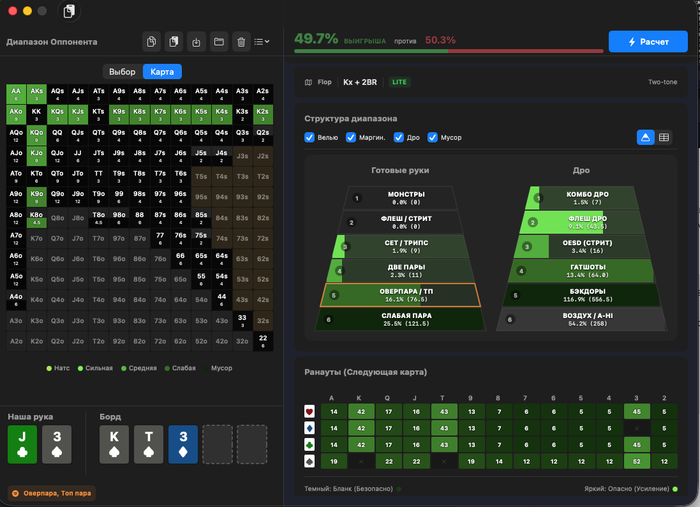The image size is (700, 507).
Task: Select the СЛАБАЯ ПАРА pyramid row
Action: coord(400,319)
